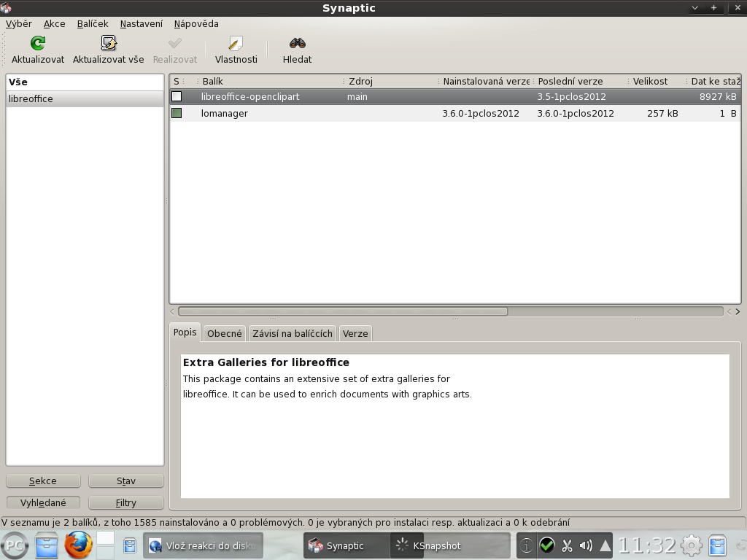Click 8927 kB download size cell
Image resolution: width=747 pixels, height=560 pixels.
[718, 97]
